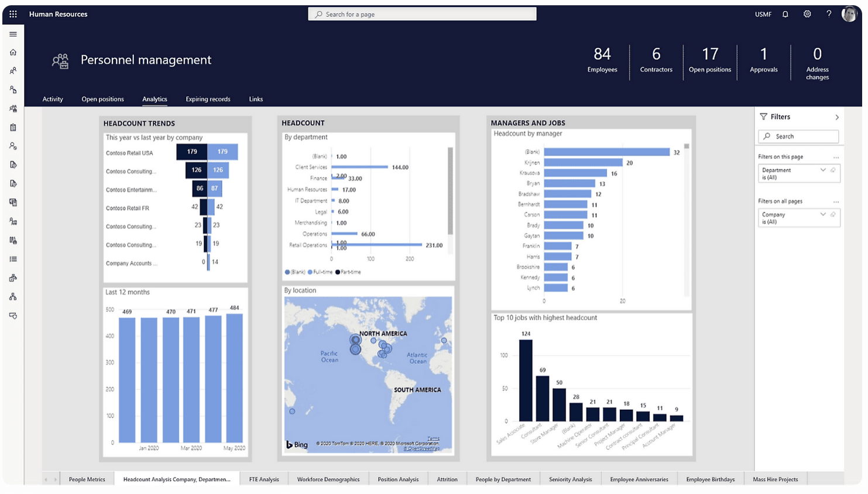Switch to the Links tab

point(256,100)
